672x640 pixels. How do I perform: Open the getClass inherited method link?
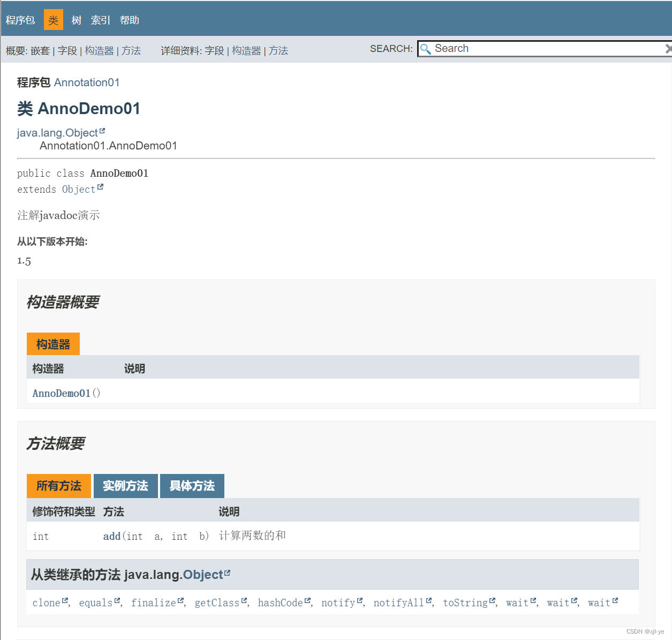click(x=217, y=603)
